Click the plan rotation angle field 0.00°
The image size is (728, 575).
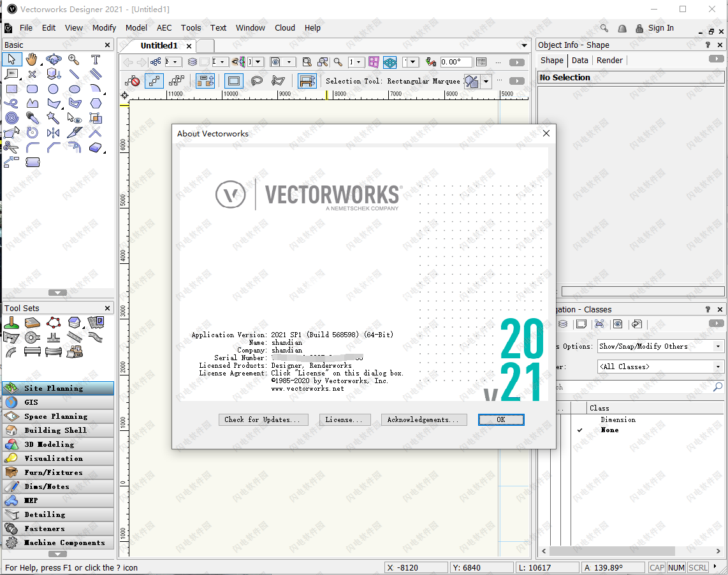(455, 62)
